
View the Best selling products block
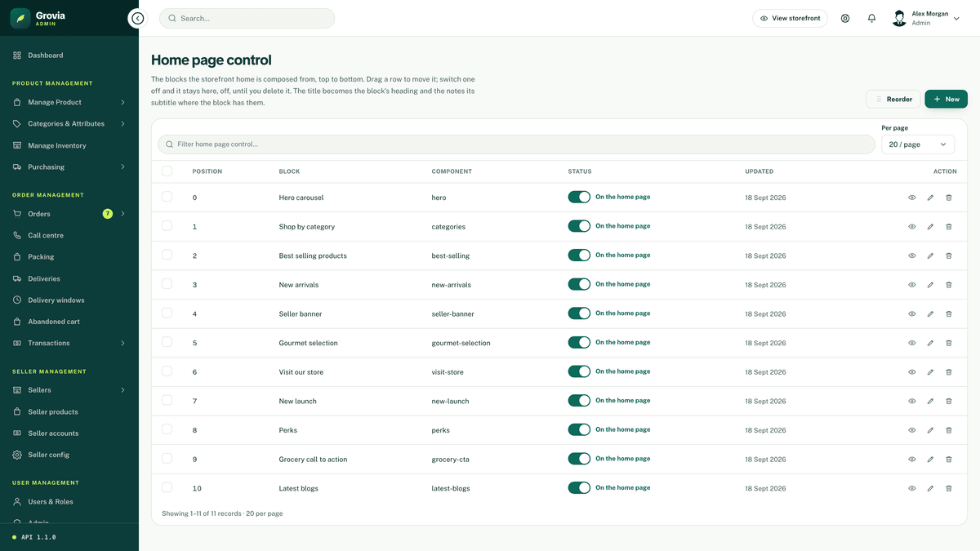coord(912,256)
